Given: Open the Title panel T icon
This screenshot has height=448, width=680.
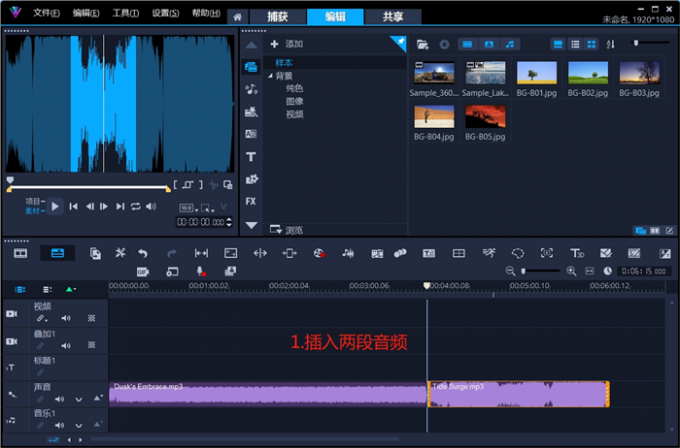Looking at the screenshot, I should 251,157.
